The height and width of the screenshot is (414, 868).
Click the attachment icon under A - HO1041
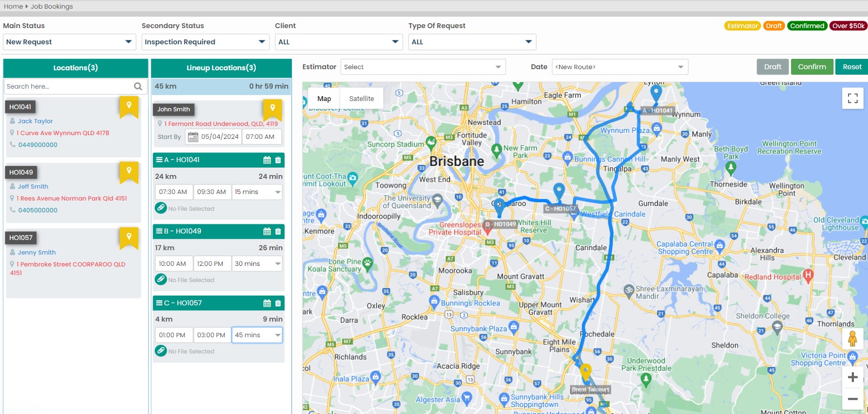pos(161,208)
